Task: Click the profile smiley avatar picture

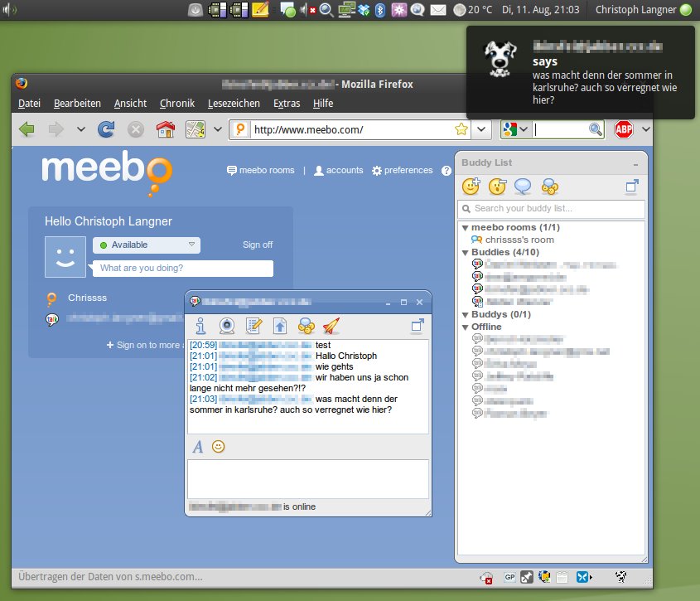Action: click(65, 257)
